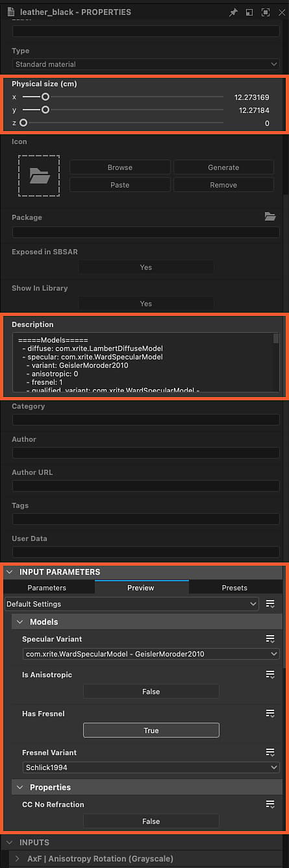Viewport: 289px width, 868px height.
Task: Switch to the Presets tab
Action: click(234, 588)
